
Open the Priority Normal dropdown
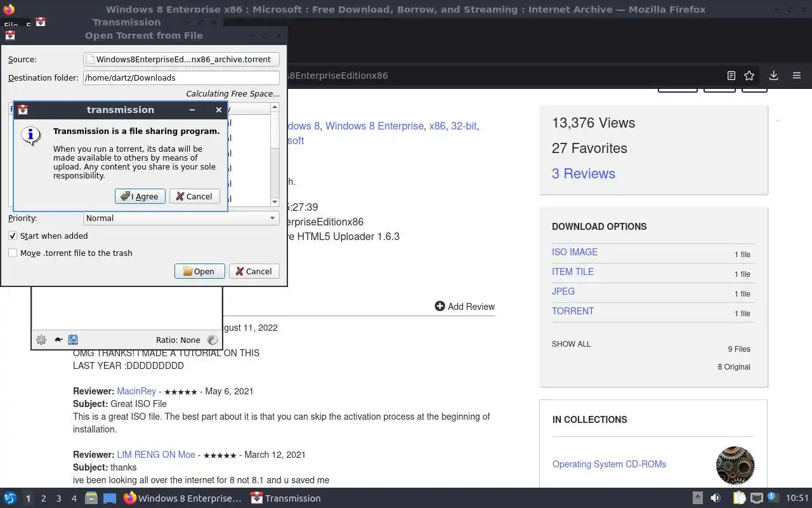(181, 218)
